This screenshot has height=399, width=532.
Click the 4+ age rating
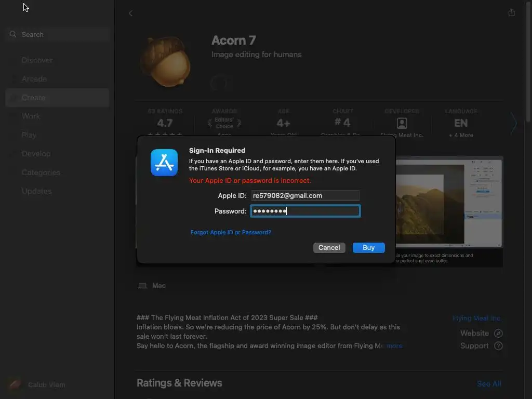coord(283,123)
